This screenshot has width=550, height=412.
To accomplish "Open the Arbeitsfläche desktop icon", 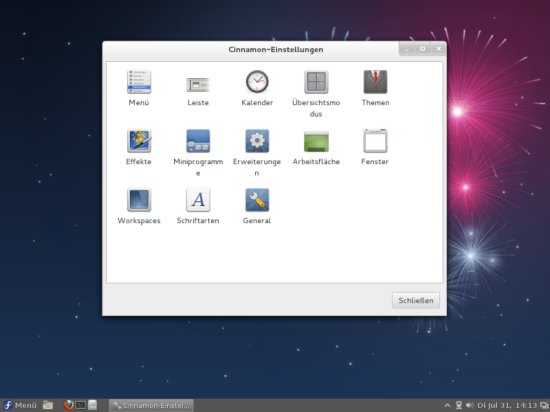I will [316, 142].
